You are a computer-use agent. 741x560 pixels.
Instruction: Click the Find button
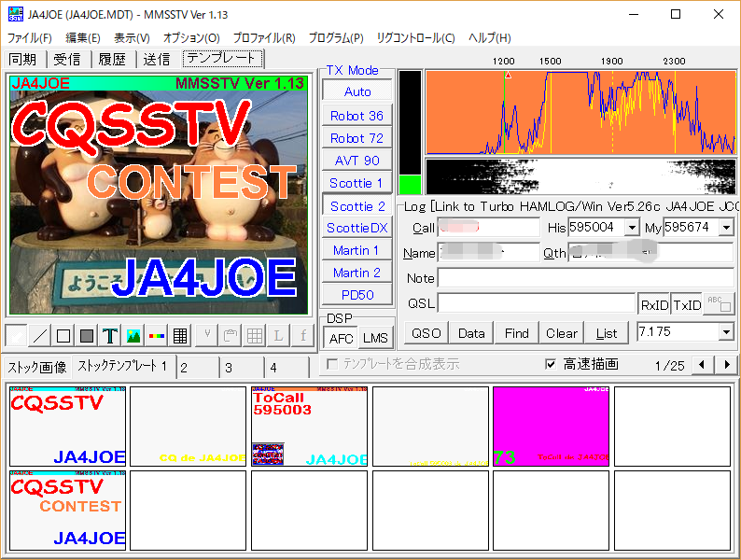click(516, 333)
